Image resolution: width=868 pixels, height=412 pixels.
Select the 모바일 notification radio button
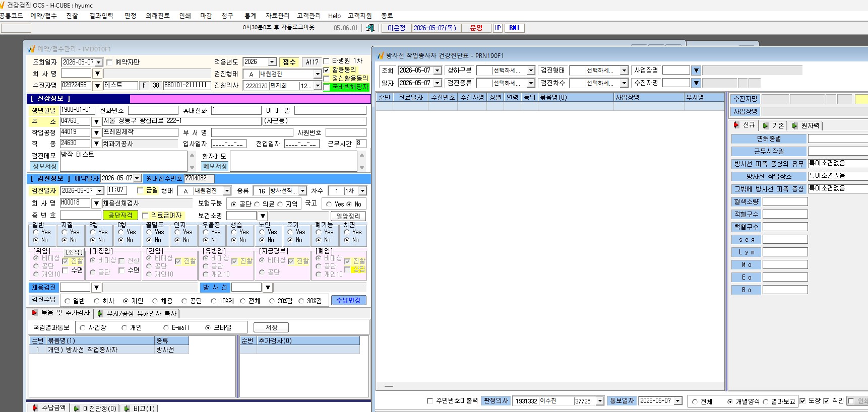(208, 327)
